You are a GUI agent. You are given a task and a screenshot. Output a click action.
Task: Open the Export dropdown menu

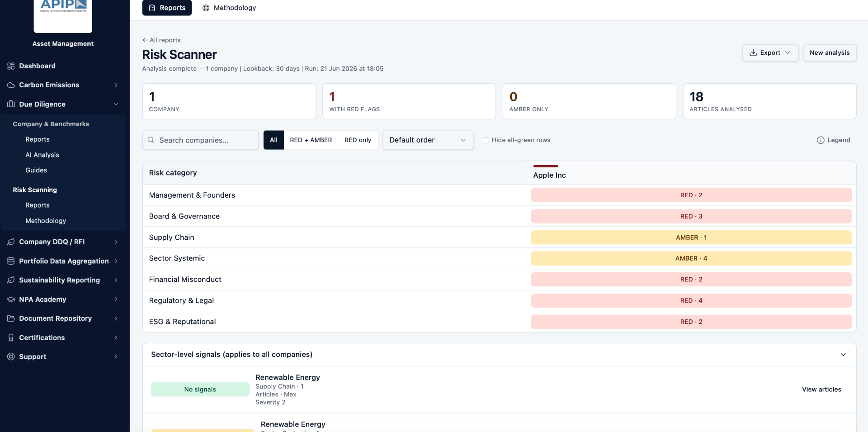tap(770, 53)
